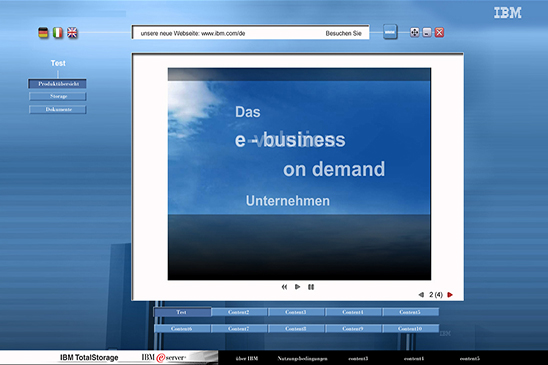The image size is (548, 365).
Task: Open the über IBM footer link
Action: tap(247, 358)
